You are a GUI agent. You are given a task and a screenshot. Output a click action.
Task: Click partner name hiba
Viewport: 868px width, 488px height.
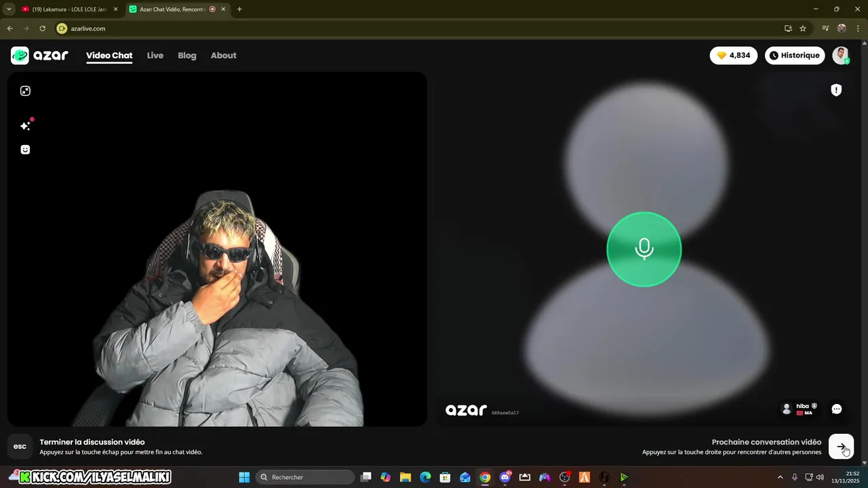802,406
